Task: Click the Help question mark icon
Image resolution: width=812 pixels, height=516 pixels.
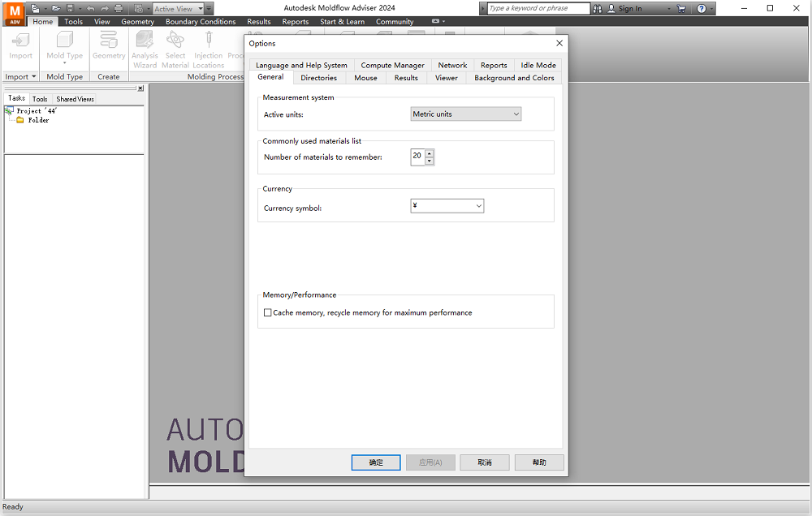Action: click(x=702, y=9)
